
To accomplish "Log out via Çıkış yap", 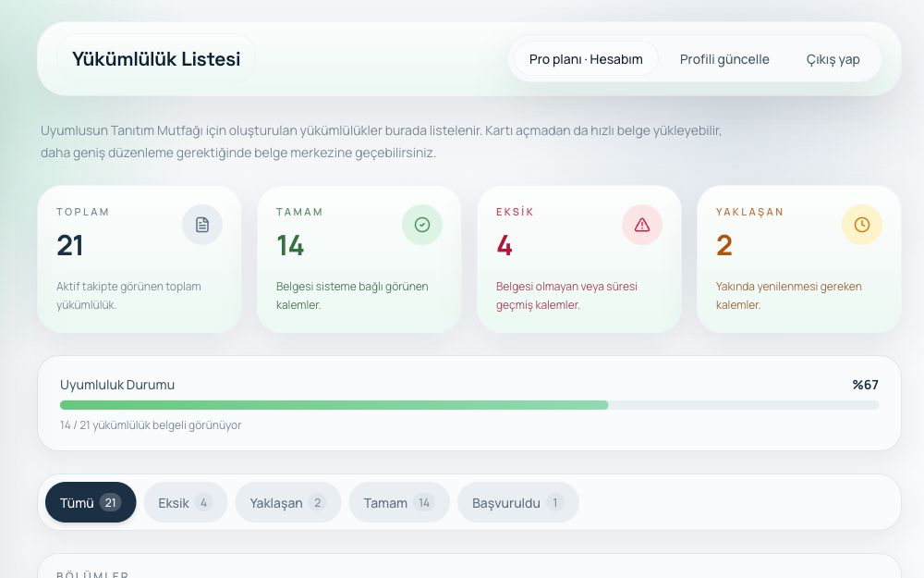I will 833,59.
